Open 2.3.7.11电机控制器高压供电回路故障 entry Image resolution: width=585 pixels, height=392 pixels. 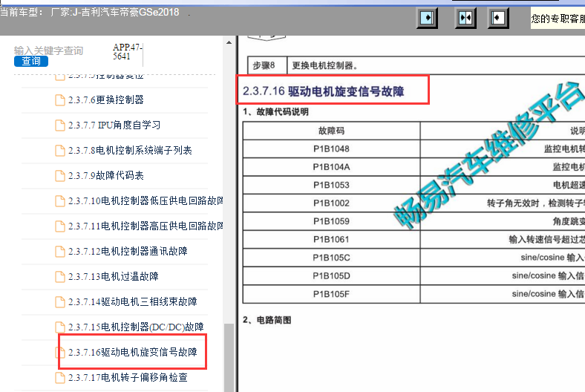[x=146, y=226]
